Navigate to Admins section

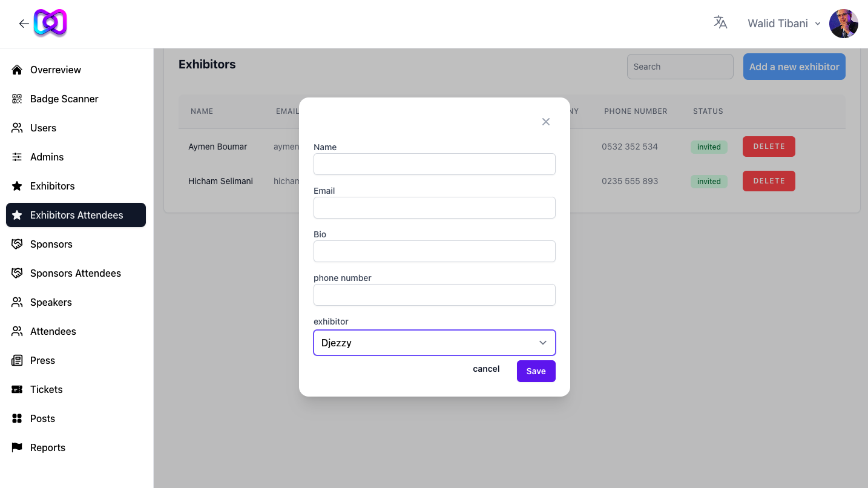pos(47,157)
